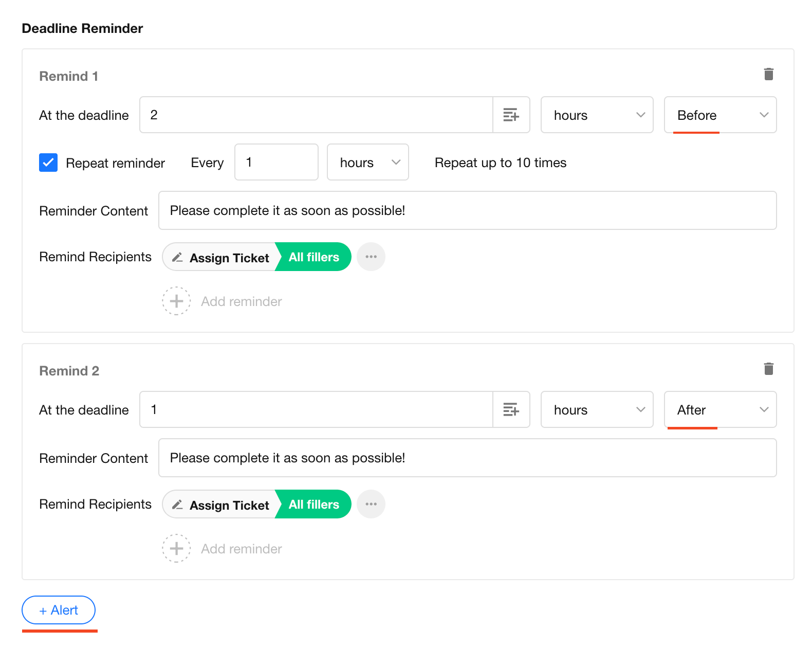Click insert field icon in Remind 2
The width and height of the screenshot is (812, 647).
click(511, 409)
